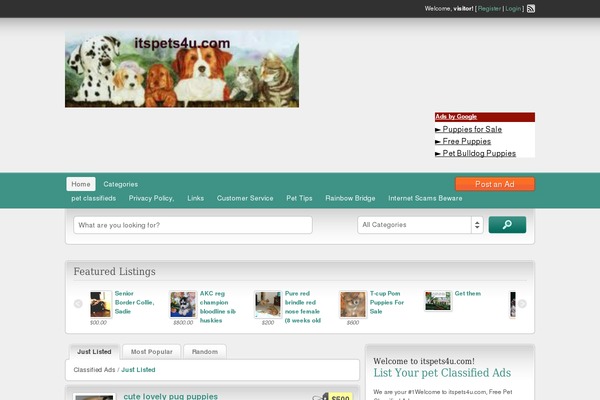Show next featured listings arrow
This screenshot has width=600, height=400.
[522, 304]
